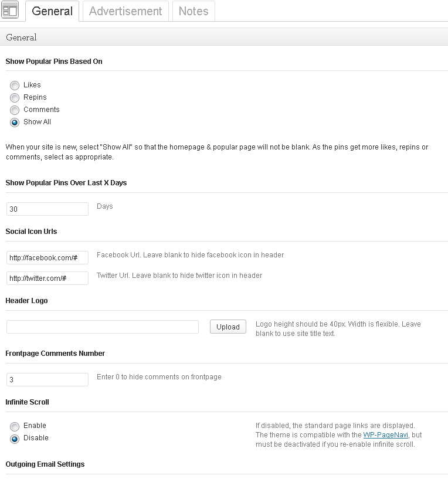Select the General tab
Viewport: 448px width, 479px height.
tap(52, 11)
